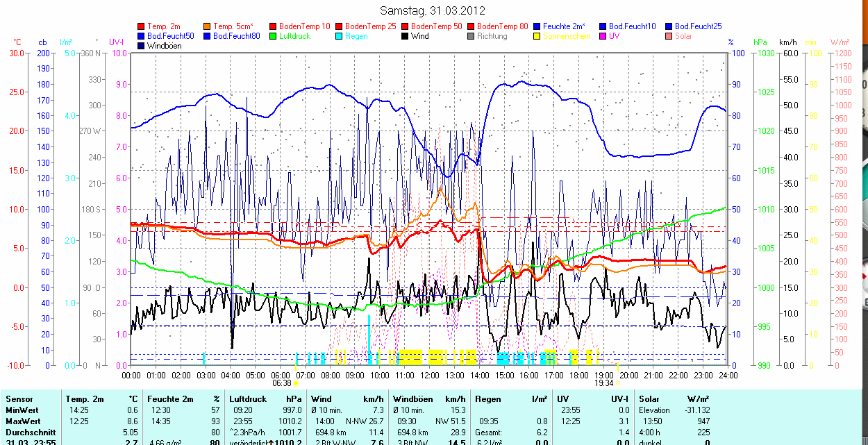Click the black Wind legend swatch

(x=405, y=36)
